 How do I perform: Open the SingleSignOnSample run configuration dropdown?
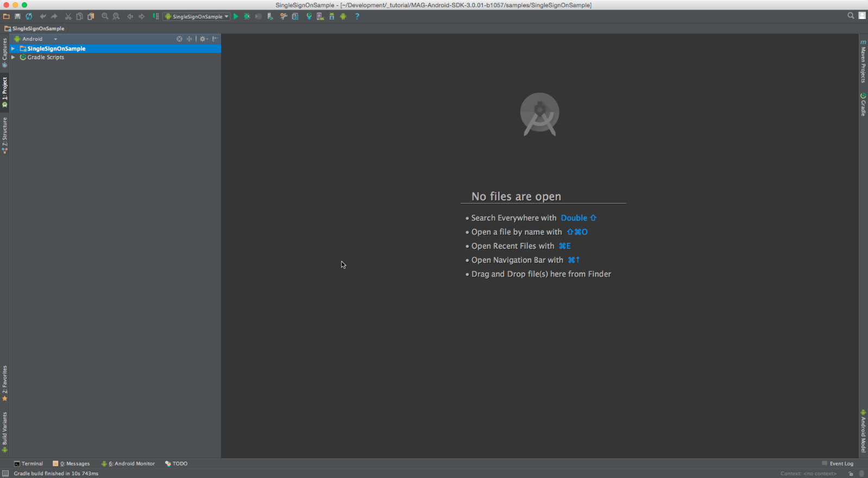pyautogui.click(x=197, y=16)
